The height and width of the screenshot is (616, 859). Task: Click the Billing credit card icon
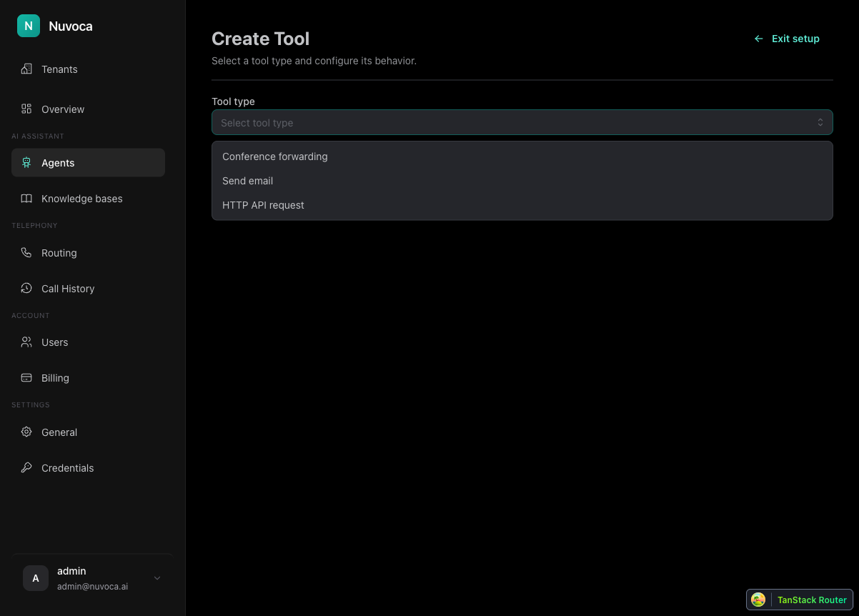(x=26, y=378)
